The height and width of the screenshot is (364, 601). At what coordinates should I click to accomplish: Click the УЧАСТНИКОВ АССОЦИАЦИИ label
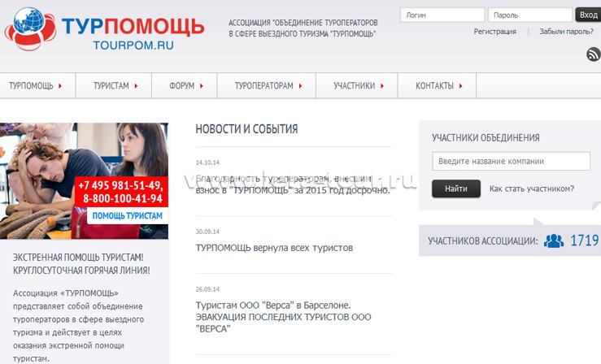pos(483,241)
